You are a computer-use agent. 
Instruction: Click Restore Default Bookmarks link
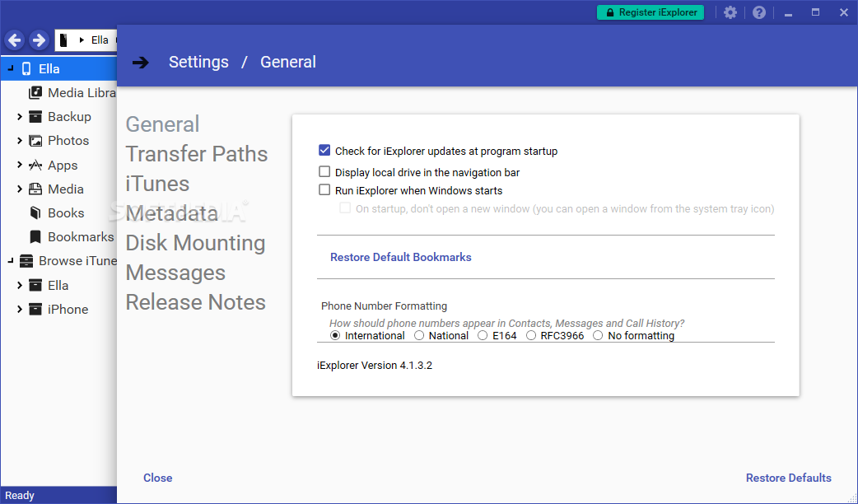(x=400, y=257)
